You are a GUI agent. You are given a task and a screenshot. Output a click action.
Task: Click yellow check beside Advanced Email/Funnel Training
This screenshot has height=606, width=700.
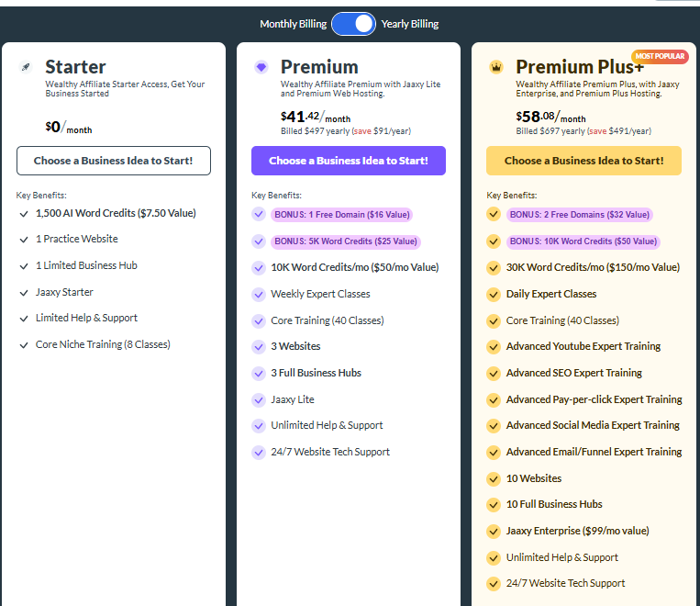click(494, 453)
